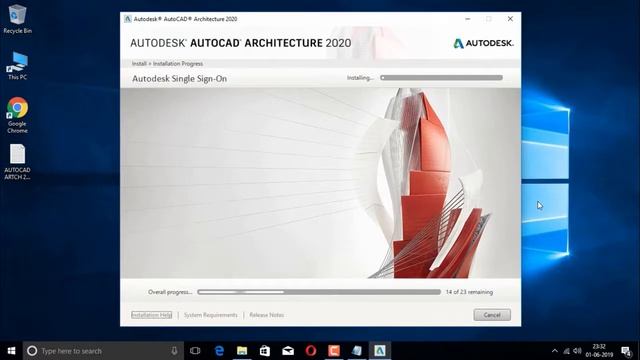The height and width of the screenshot is (360, 640).
Task: Open the Action Center notifications
Action: [x=626, y=351]
